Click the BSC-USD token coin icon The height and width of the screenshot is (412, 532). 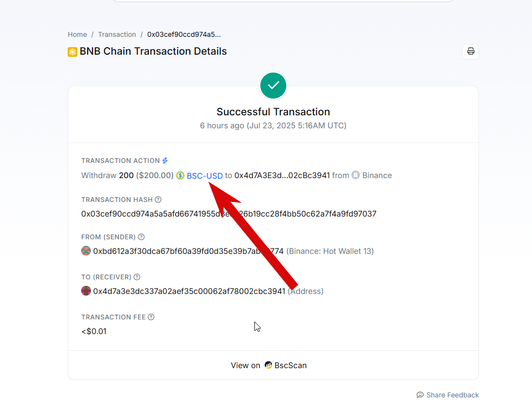180,175
